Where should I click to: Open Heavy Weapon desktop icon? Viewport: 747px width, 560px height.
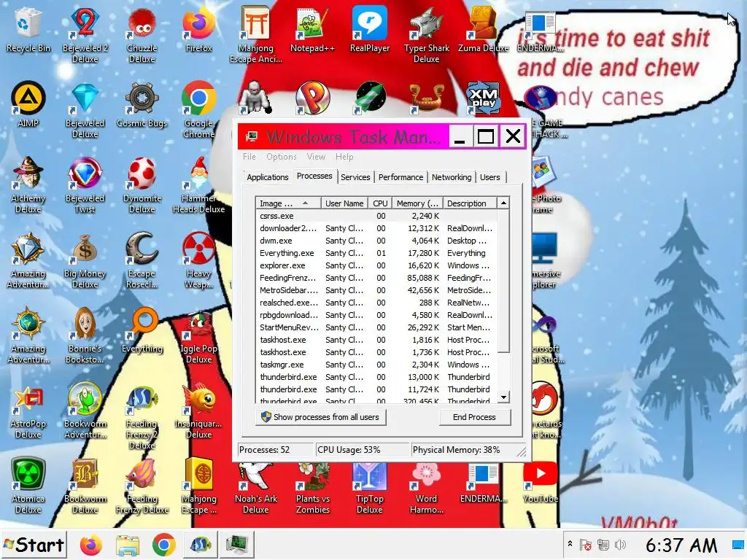click(x=198, y=260)
